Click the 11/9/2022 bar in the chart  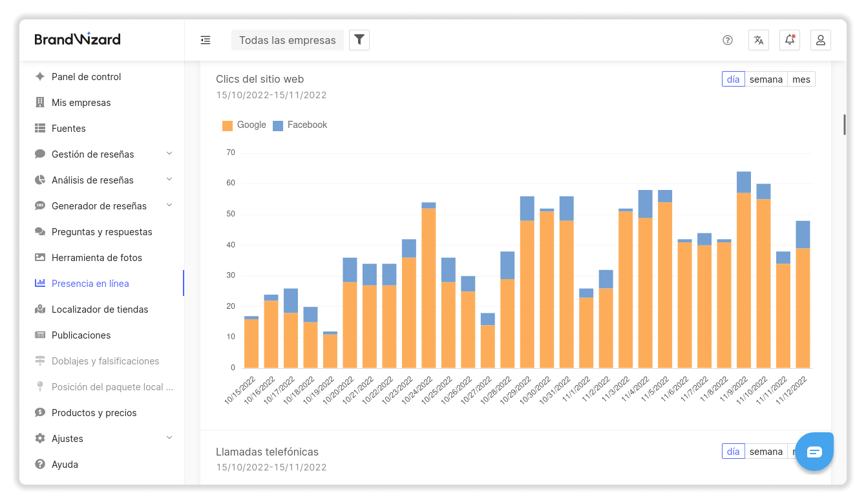pos(744,278)
